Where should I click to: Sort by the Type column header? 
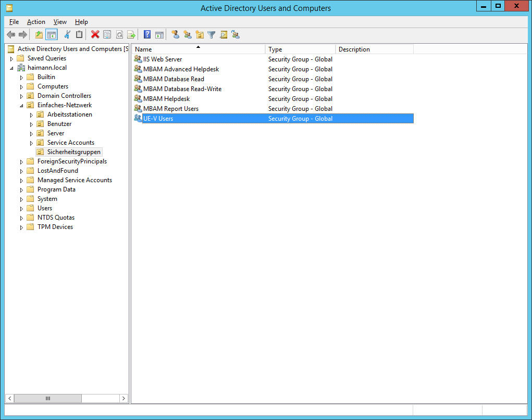click(300, 49)
